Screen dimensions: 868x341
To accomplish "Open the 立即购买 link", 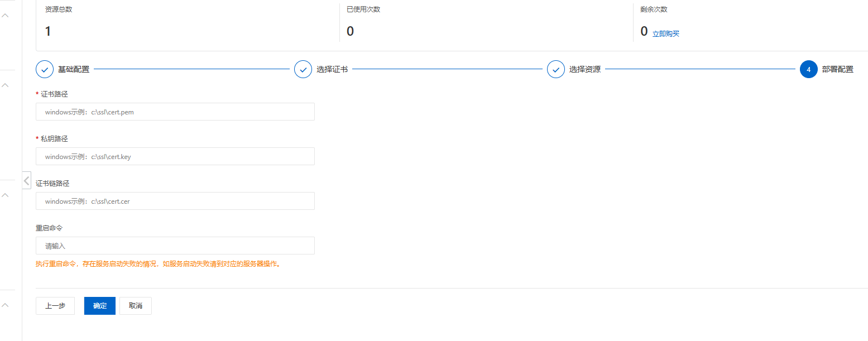I will point(666,34).
